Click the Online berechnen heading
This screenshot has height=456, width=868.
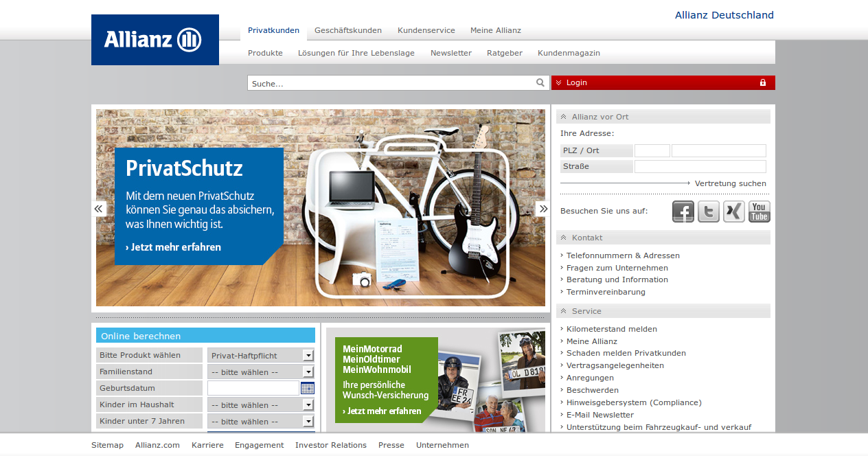[205, 335]
